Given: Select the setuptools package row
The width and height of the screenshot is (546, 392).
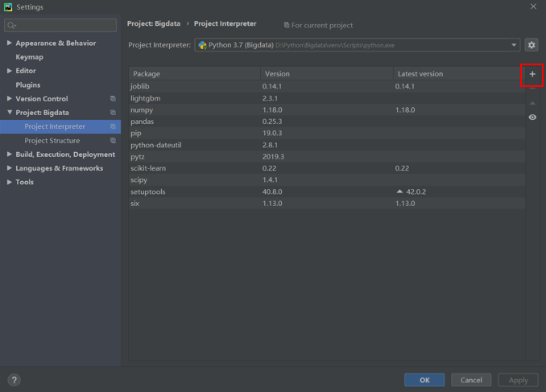Looking at the screenshot, I should pos(327,192).
